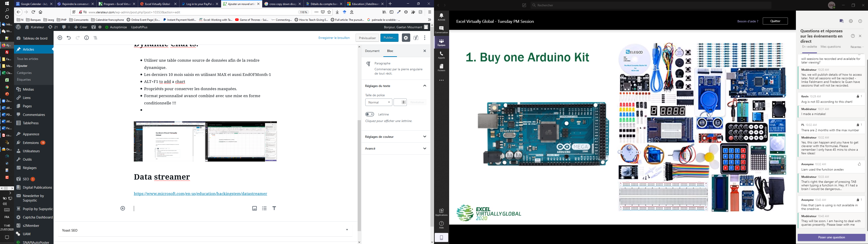Open settings gear in editor toolbar

(x=406, y=38)
